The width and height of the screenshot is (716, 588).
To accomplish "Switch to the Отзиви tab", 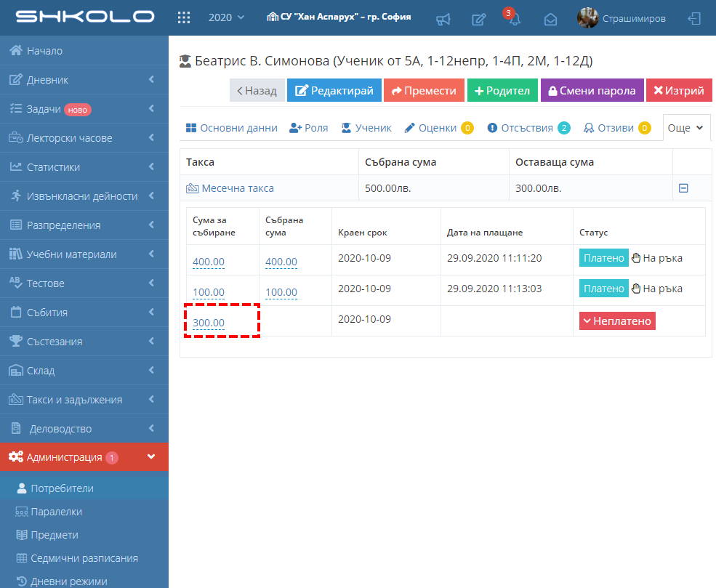I will point(617,128).
